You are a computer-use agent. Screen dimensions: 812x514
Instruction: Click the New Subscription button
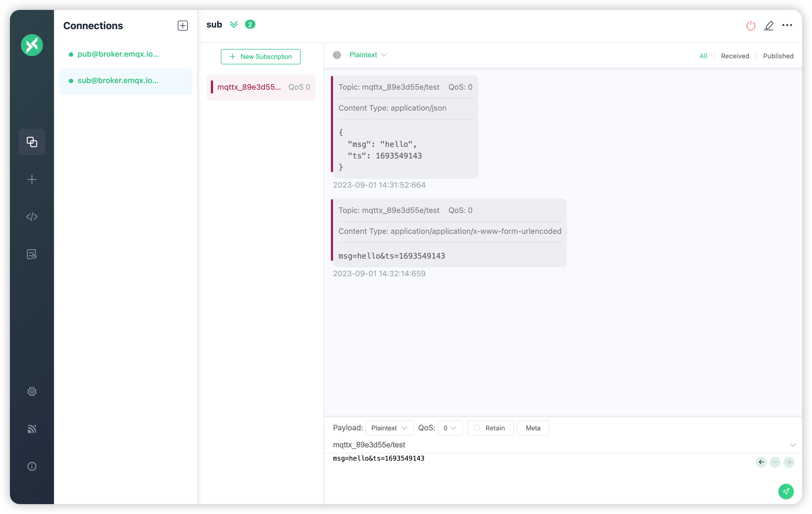point(260,56)
